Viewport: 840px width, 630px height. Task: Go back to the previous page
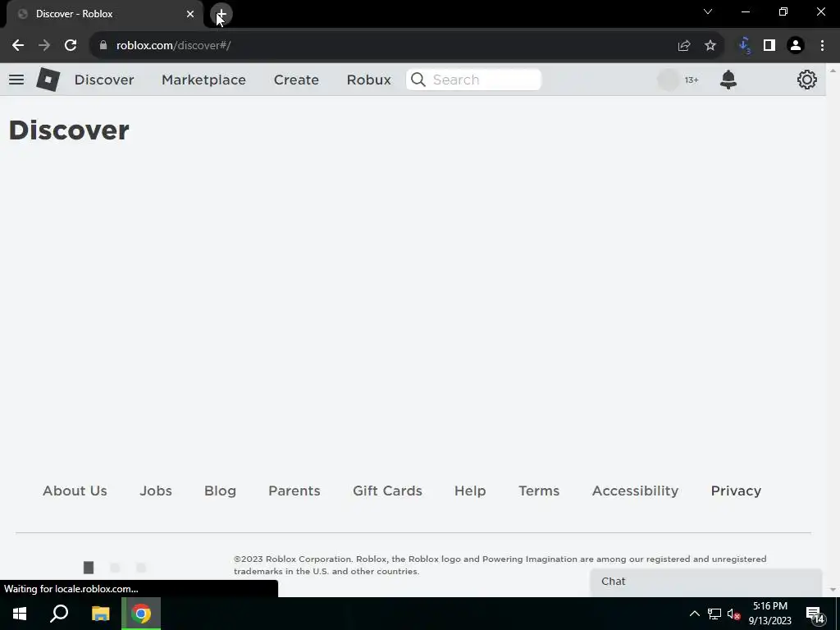pyautogui.click(x=18, y=46)
